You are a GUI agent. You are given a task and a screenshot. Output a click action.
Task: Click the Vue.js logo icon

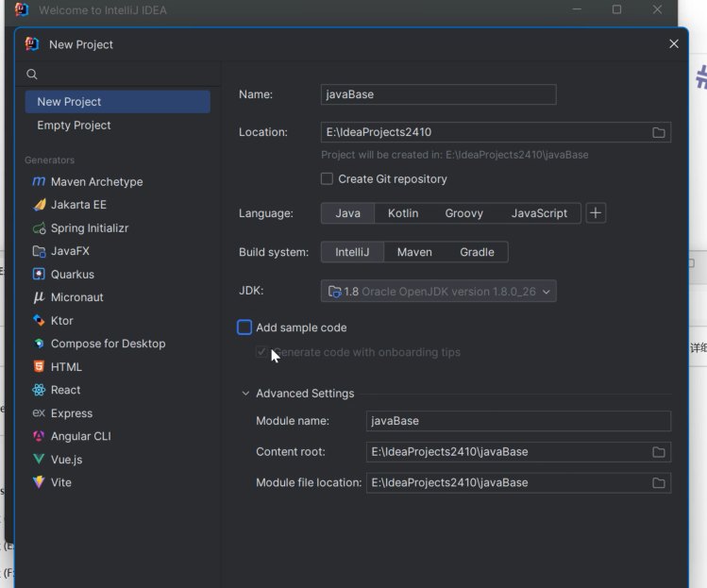click(39, 459)
